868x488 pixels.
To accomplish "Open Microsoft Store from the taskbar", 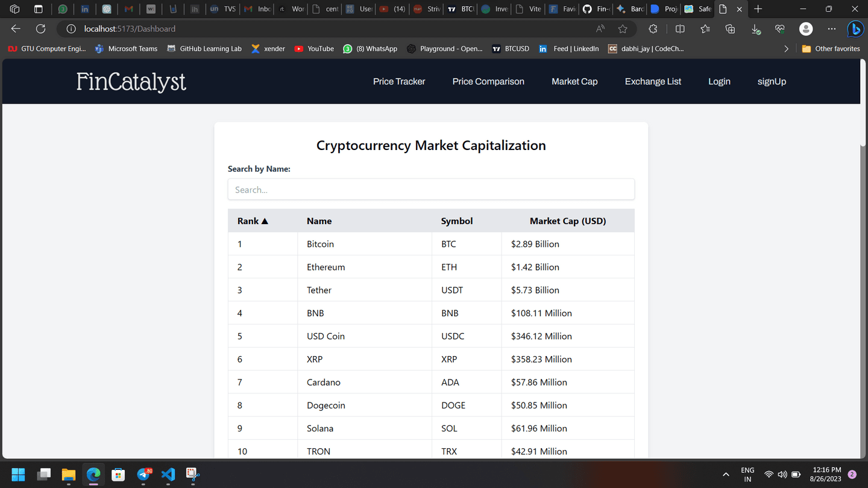I will click(x=118, y=475).
